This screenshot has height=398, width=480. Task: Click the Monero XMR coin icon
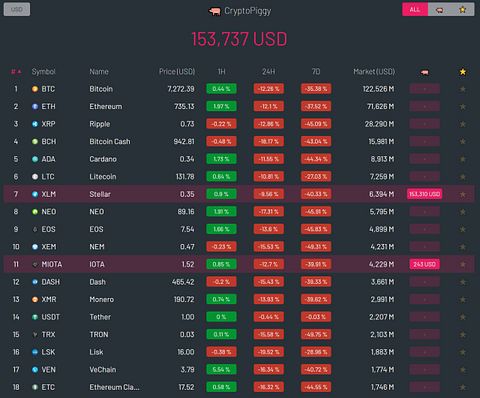tap(35, 299)
